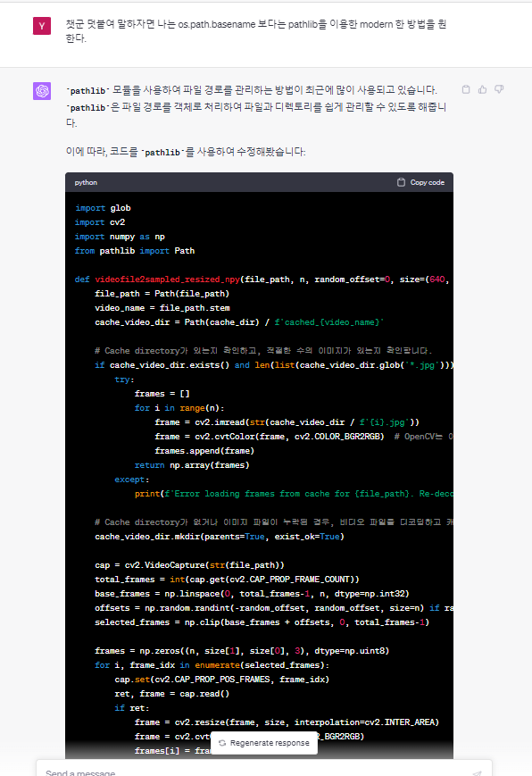Click the 'try:' line in code
The height and width of the screenshot is (776, 532).
(125, 380)
